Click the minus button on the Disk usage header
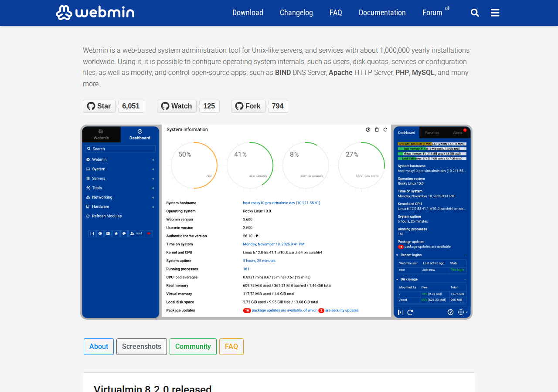This screenshot has width=558, height=392. coord(465,279)
